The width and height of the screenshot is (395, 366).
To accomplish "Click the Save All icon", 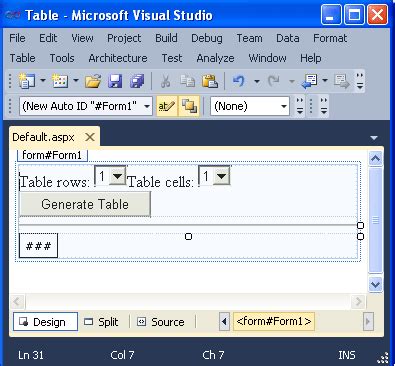I will [x=137, y=81].
